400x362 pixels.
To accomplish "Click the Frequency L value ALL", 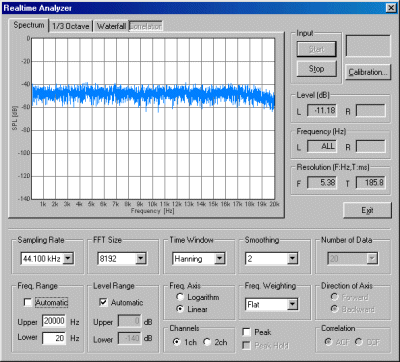I will 322,146.
